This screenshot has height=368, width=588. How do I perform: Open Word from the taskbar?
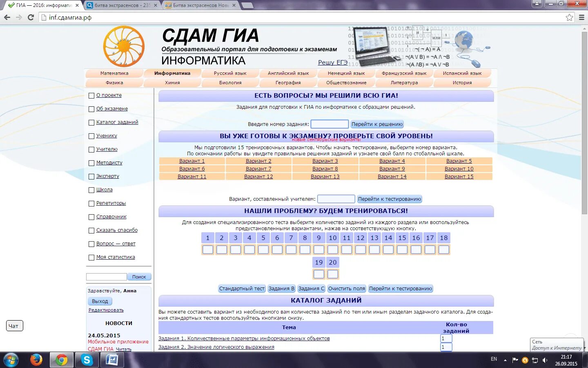111,360
